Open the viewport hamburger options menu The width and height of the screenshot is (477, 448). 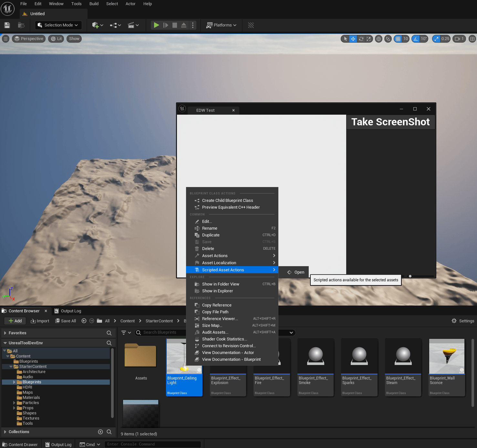[5, 39]
